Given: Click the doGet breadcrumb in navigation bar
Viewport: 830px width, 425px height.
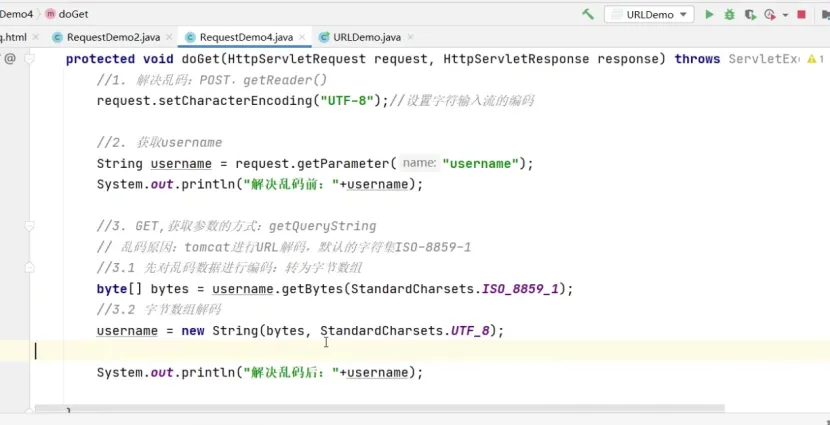Looking at the screenshot, I should coord(67,14).
